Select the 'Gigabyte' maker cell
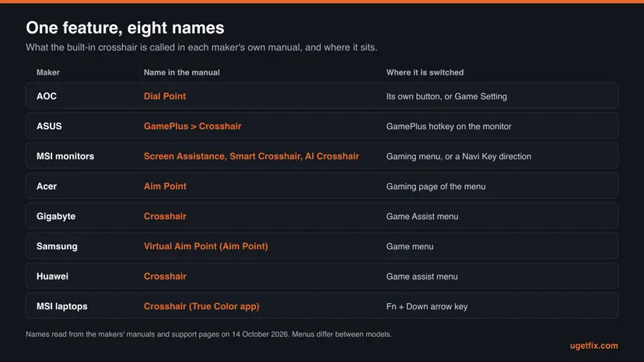The image size is (644, 362). click(56, 216)
